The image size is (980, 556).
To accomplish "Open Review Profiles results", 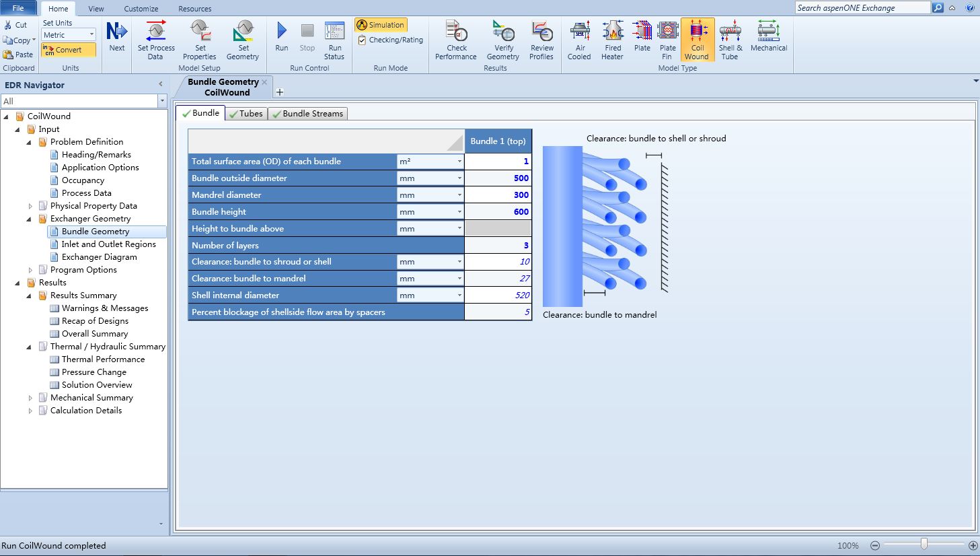I will [541, 40].
